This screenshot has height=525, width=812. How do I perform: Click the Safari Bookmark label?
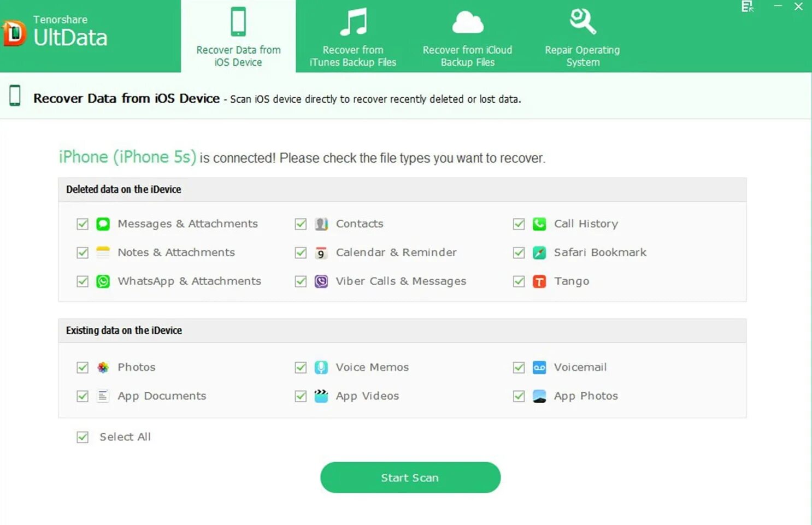pyautogui.click(x=600, y=252)
